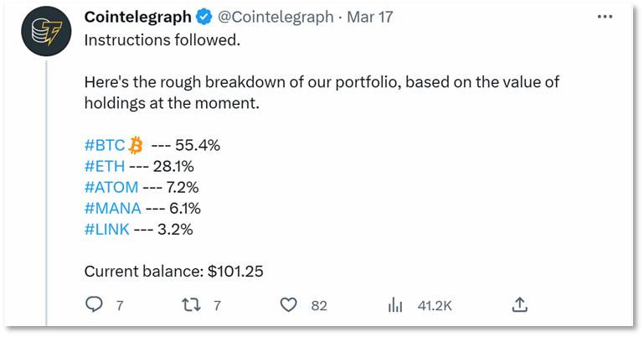Click the Cointelegraph display name
This screenshot has height=337, width=644.
click(x=138, y=17)
